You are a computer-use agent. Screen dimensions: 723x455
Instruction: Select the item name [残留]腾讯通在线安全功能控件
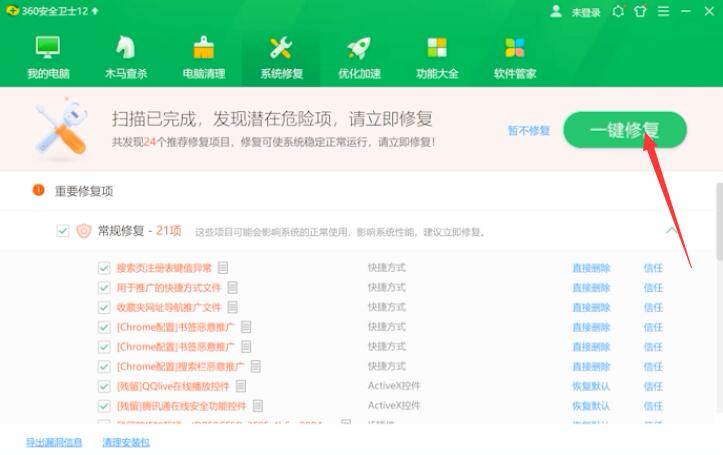(182, 406)
